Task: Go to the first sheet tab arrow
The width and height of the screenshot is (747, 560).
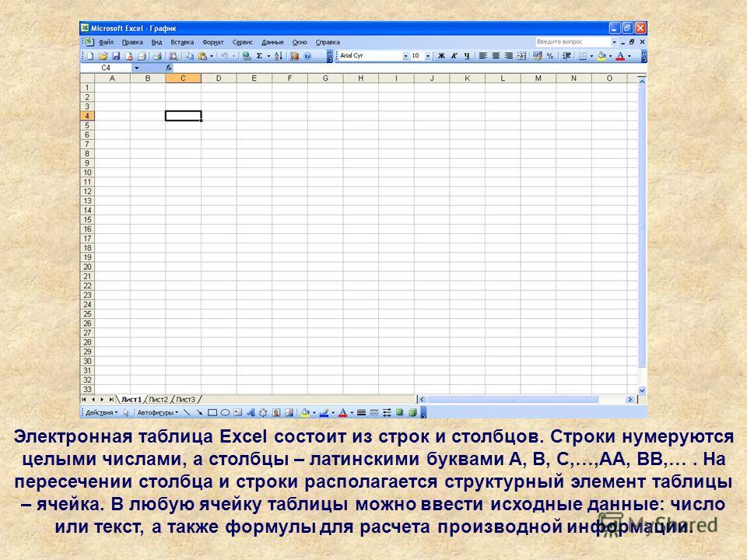Action: pyautogui.click(x=84, y=400)
